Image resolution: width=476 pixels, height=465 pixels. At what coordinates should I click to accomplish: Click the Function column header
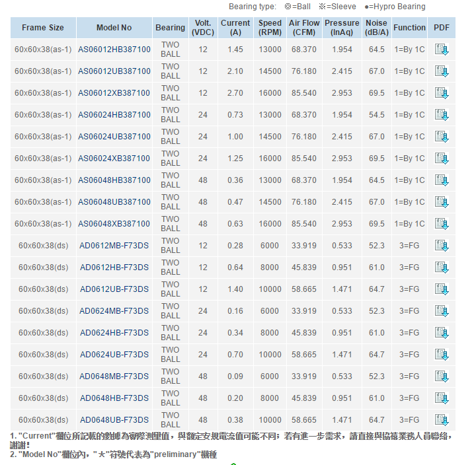(x=409, y=28)
